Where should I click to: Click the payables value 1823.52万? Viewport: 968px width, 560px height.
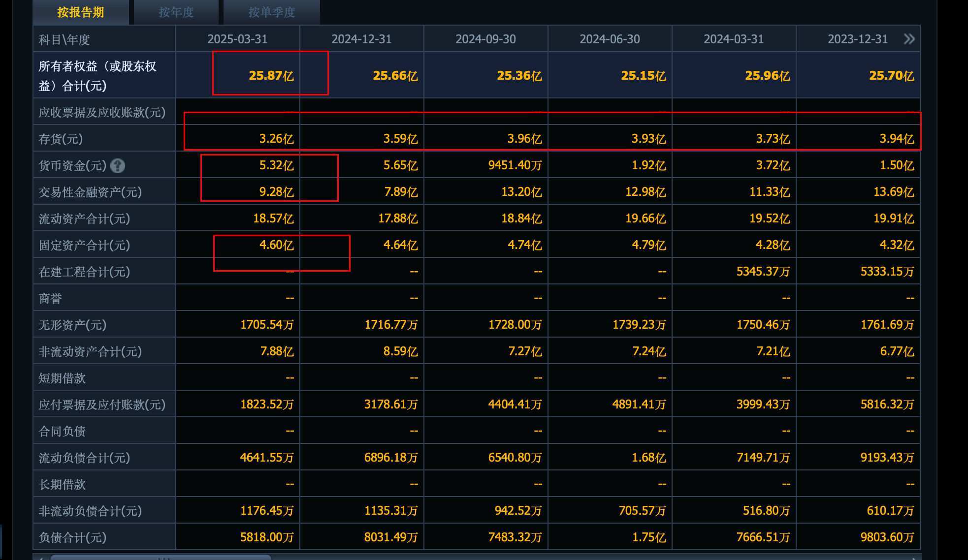click(267, 404)
